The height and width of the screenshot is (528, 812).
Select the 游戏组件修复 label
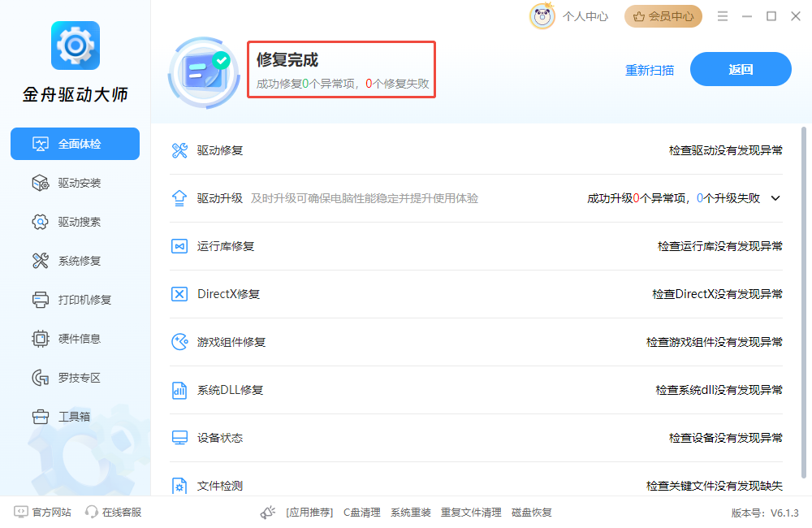tap(231, 342)
